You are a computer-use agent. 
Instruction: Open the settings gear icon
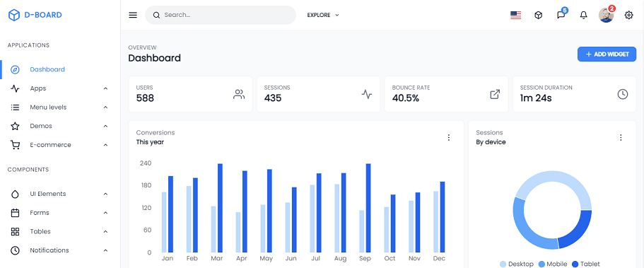629,16
